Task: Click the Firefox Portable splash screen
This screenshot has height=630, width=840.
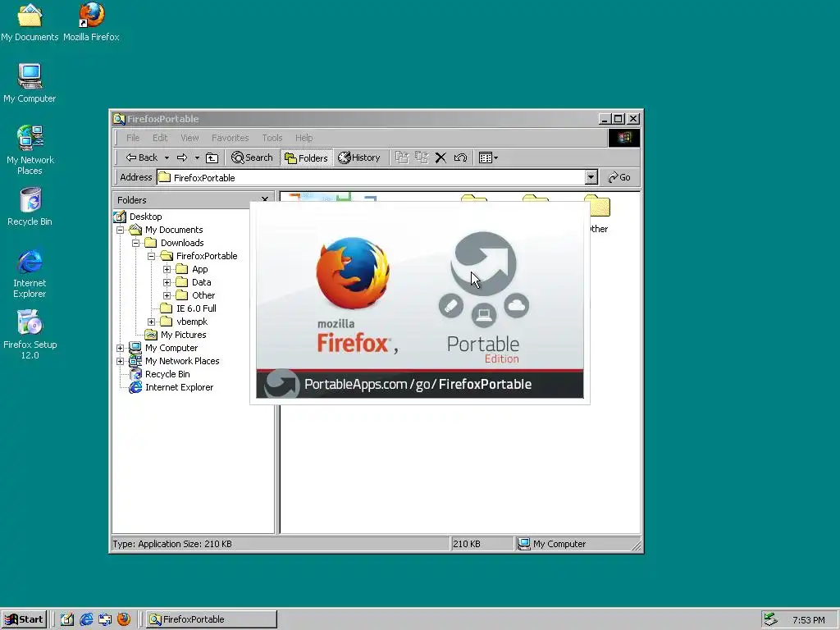Action: [x=419, y=304]
